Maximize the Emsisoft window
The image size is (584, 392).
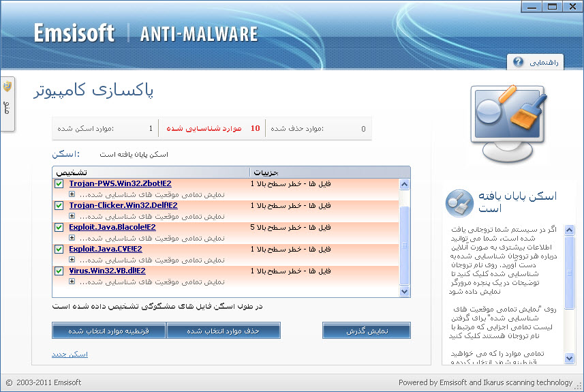coord(552,7)
